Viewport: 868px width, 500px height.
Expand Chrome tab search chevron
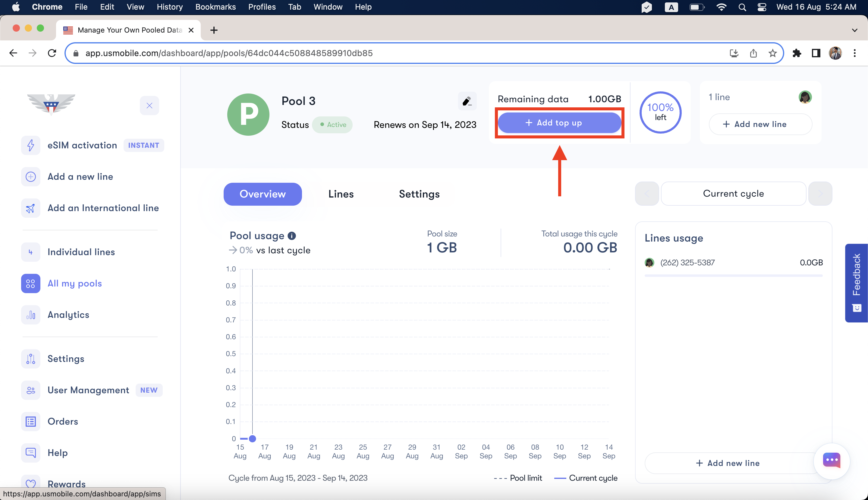point(854,30)
